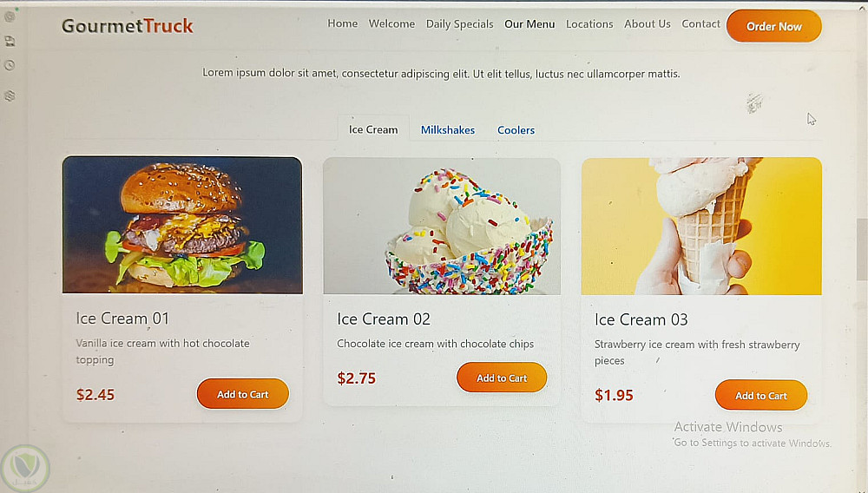This screenshot has height=493, width=868.
Task: Click the page vertical scrollbar thumb
Action: click(862, 249)
